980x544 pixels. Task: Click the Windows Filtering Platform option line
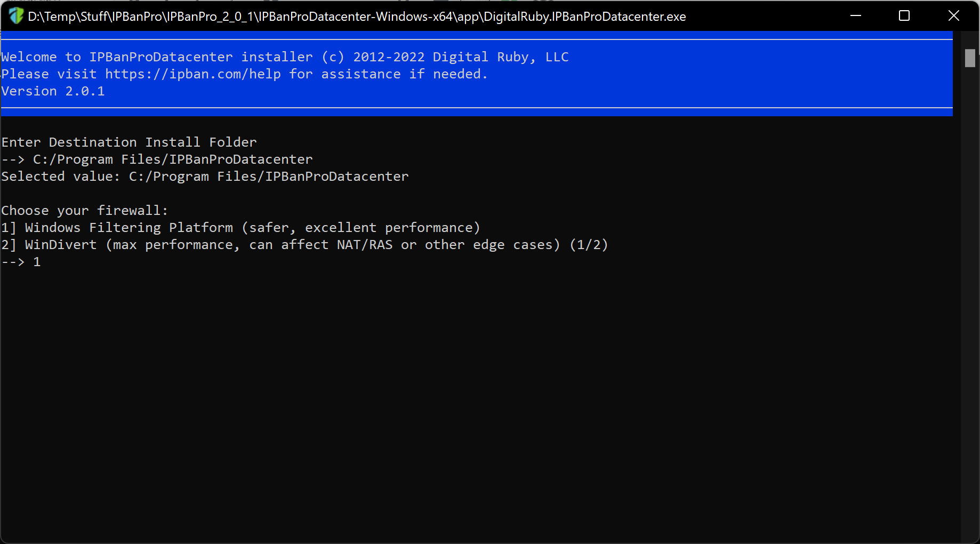[240, 228]
